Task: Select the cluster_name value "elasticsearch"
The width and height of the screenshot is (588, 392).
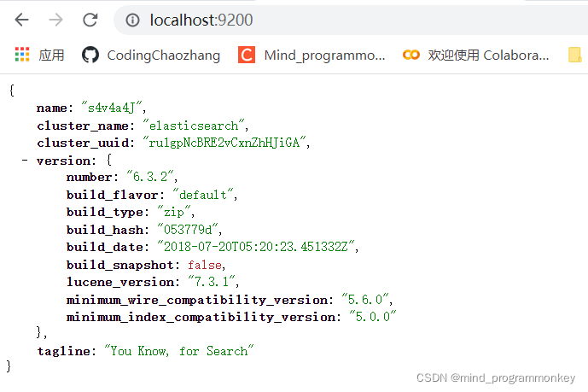Action: pos(194,126)
